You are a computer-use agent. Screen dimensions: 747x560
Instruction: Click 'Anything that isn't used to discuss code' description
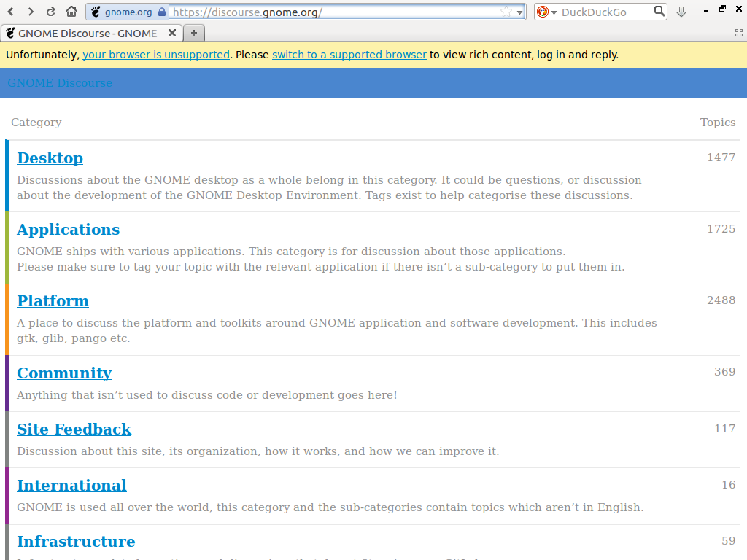point(206,395)
